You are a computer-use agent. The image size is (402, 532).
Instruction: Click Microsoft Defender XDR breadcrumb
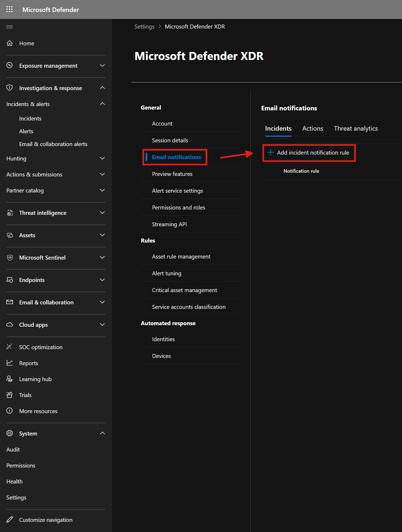tap(195, 27)
